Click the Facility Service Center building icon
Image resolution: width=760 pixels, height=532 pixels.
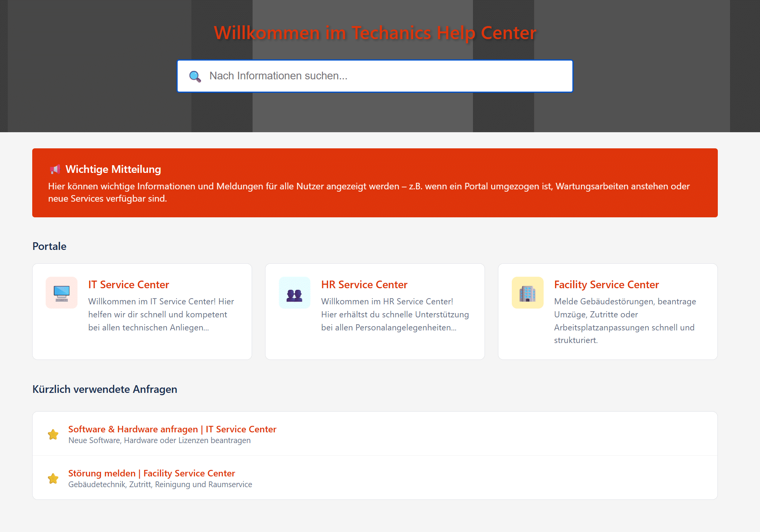[527, 293]
